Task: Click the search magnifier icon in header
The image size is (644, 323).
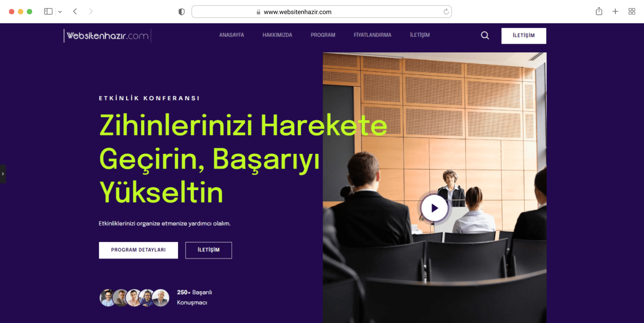Action: 485,35
